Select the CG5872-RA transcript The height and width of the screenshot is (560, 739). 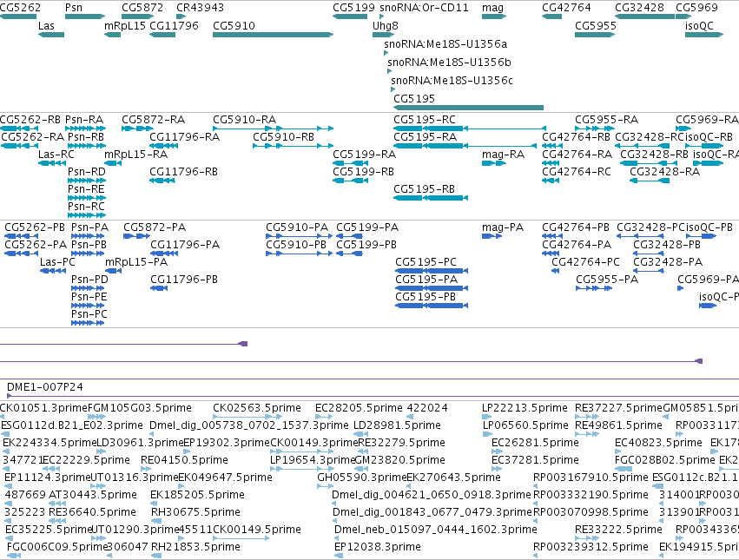pos(153,120)
